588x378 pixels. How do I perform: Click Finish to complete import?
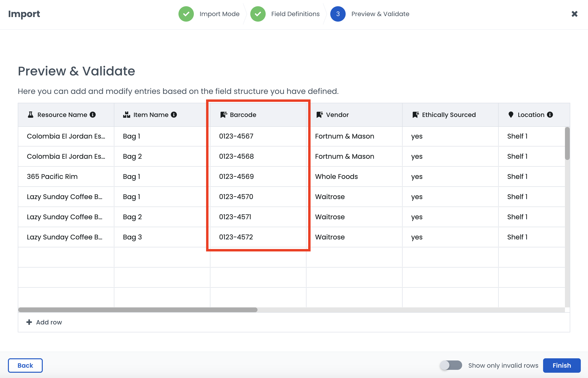point(562,365)
